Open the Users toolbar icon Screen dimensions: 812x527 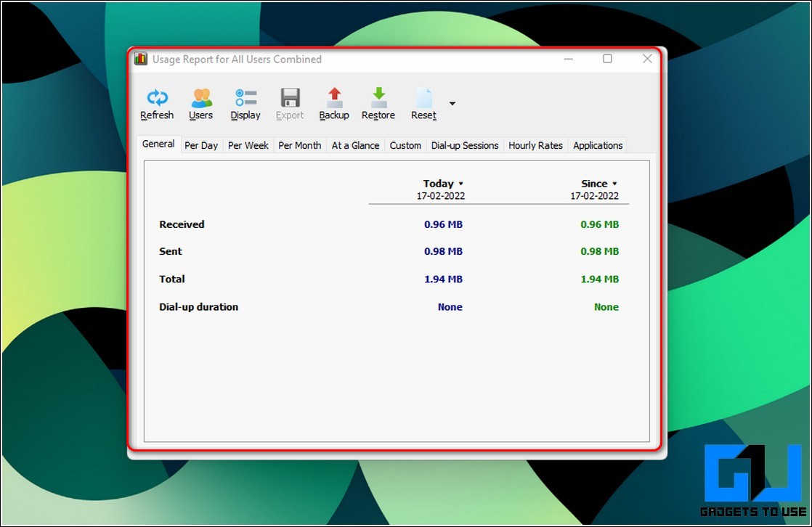(201, 97)
